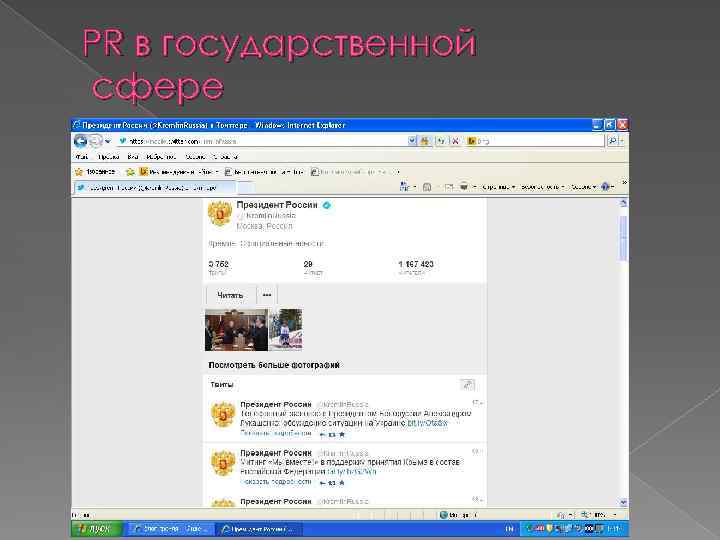Viewport: 720px width, 540px height.
Task: Open the meeting photo thumbnail
Action: [236, 330]
